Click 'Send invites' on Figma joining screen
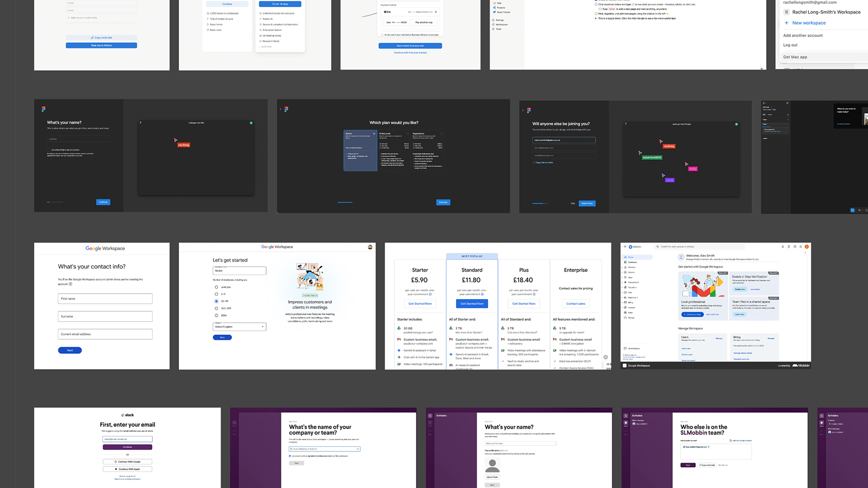868x488 pixels. 587,203
